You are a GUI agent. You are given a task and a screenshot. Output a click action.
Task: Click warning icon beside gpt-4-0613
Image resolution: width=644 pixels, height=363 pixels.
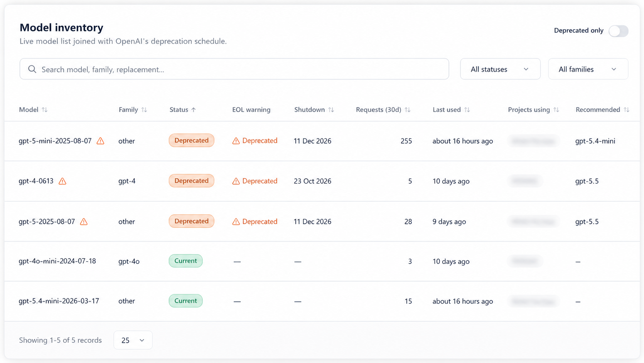click(x=62, y=181)
